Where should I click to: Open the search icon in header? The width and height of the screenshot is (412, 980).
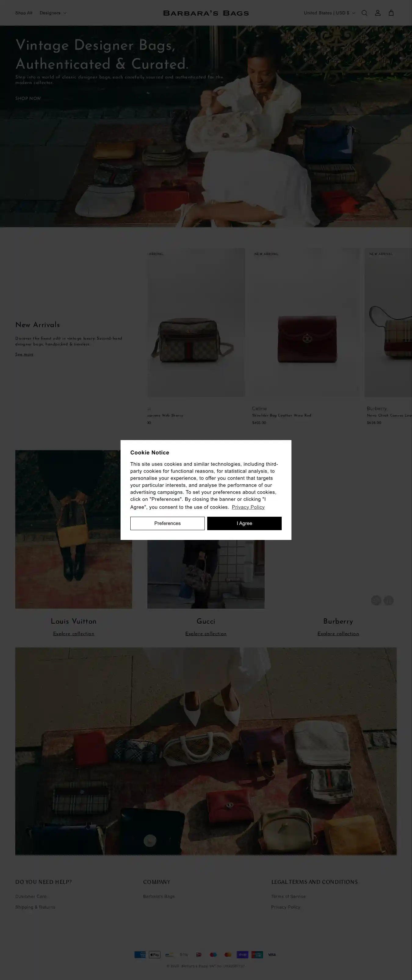pos(364,13)
